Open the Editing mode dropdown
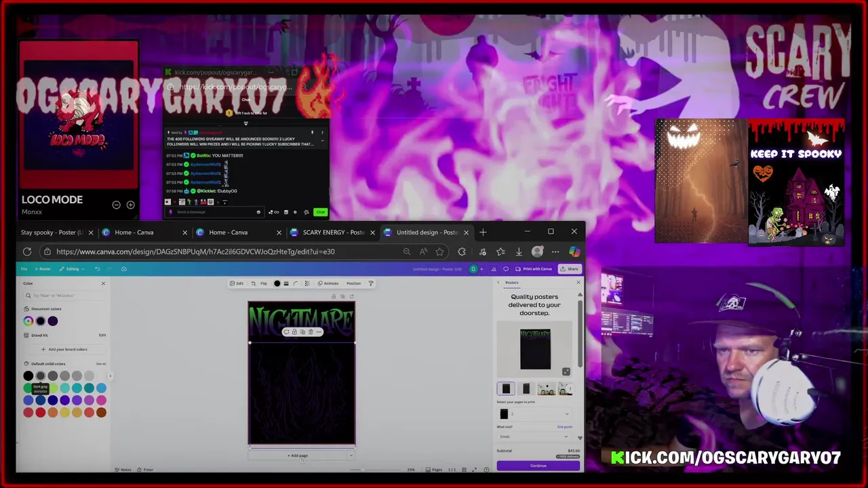Image resolution: width=868 pixels, height=488 pixels. [x=71, y=269]
